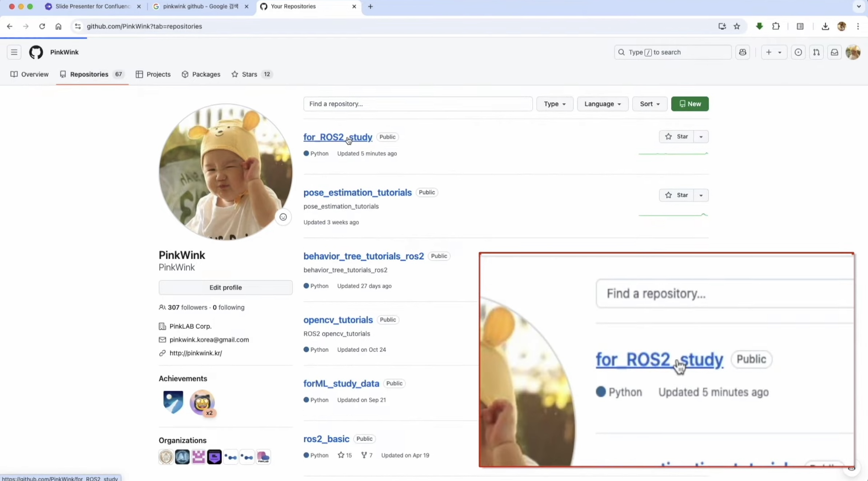Open the Issues icon in header

pyautogui.click(x=798, y=52)
